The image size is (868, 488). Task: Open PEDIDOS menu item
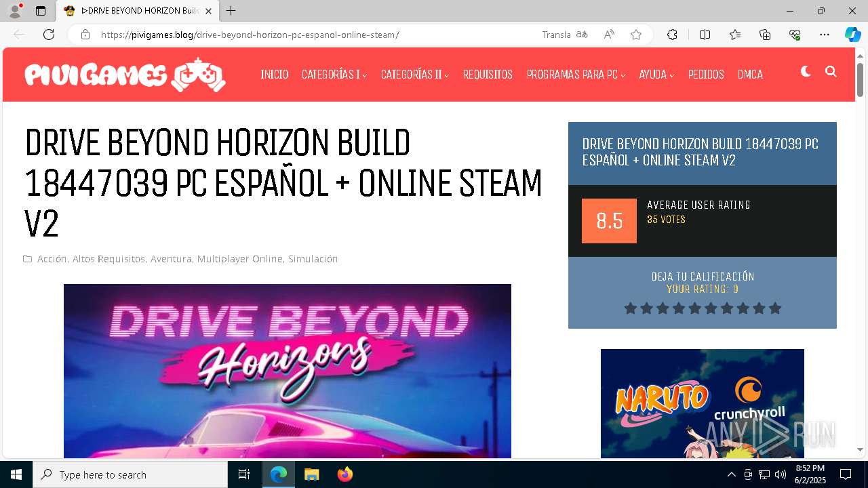coord(706,75)
